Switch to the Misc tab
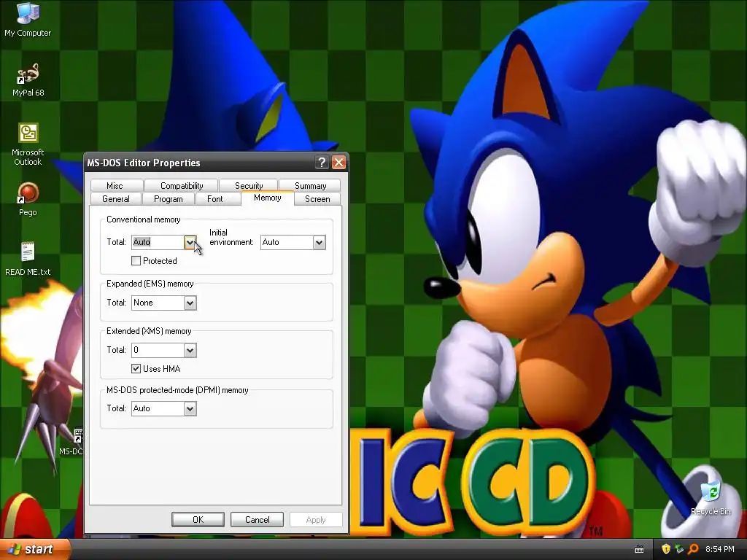The image size is (747, 560). pyautogui.click(x=115, y=186)
